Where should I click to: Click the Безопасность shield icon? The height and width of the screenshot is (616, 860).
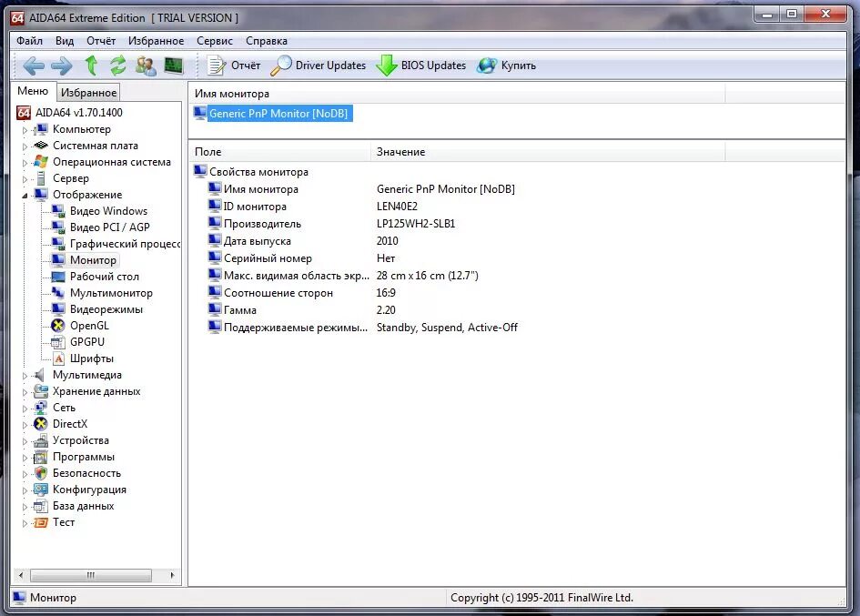coord(41,473)
